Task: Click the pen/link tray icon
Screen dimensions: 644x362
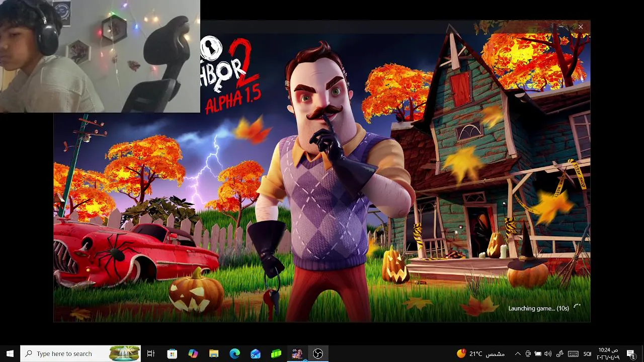Action: coord(560,353)
